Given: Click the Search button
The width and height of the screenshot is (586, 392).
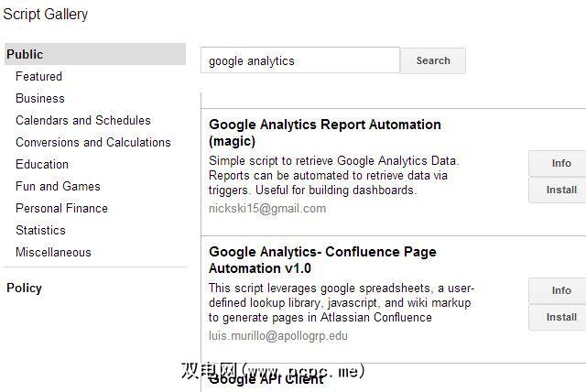Looking at the screenshot, I should tap(433, 60).
